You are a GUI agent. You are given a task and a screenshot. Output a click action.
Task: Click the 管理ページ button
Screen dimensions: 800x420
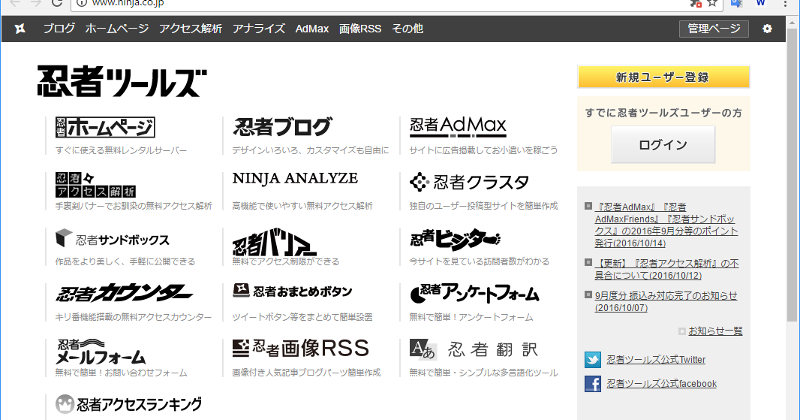[714, 29]
